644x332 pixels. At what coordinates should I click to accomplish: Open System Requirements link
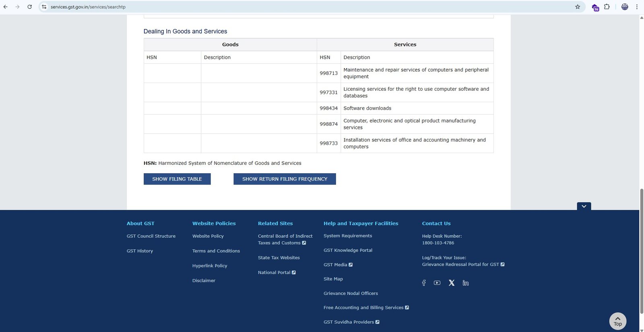click(x=348, y=236)
